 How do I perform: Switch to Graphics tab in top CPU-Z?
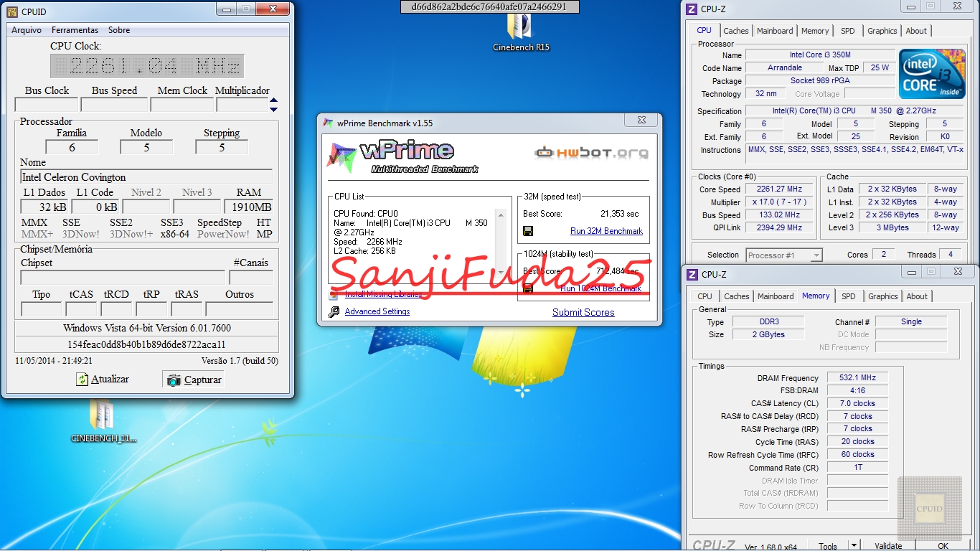[882, 31]
